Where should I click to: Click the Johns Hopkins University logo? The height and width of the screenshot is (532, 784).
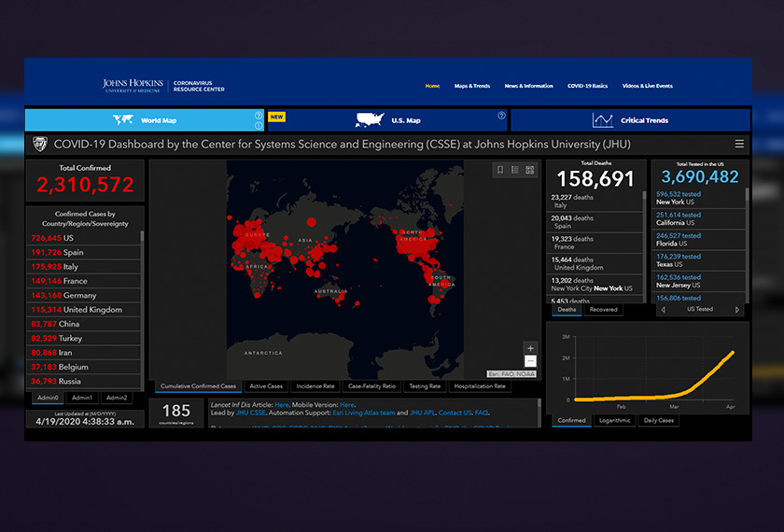tap(133, 86)
